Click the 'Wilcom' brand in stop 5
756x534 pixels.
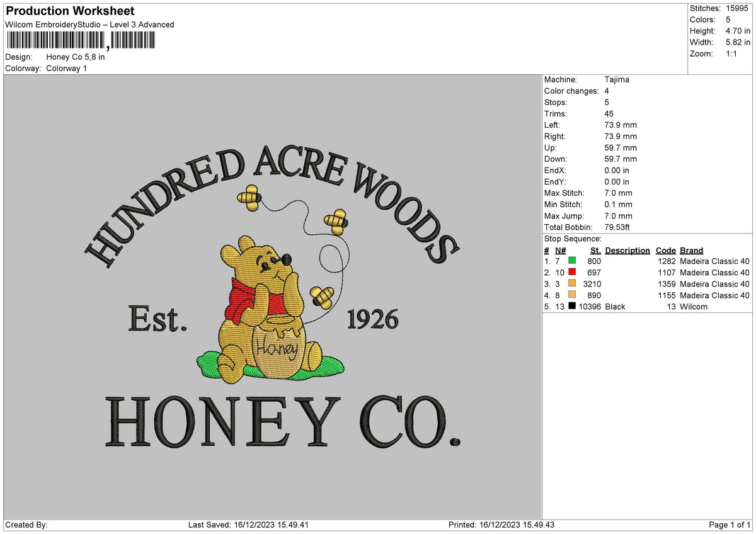click(694, 307)
